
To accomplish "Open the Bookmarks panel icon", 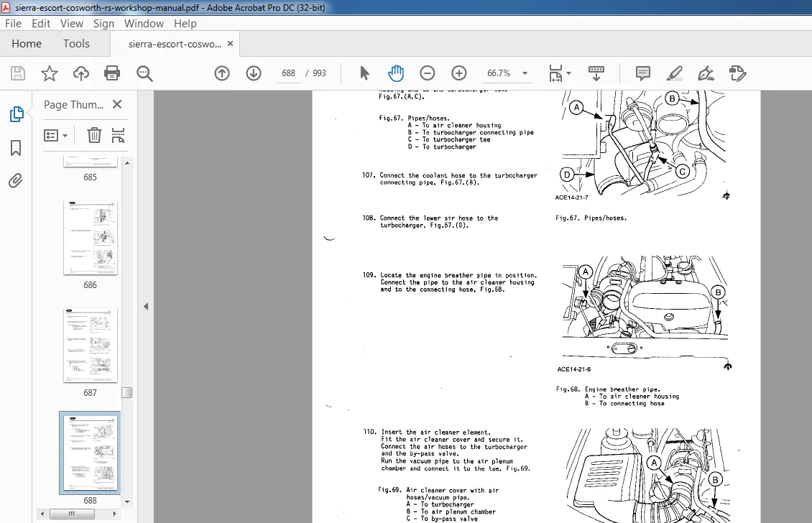I will tap(16, 148).
